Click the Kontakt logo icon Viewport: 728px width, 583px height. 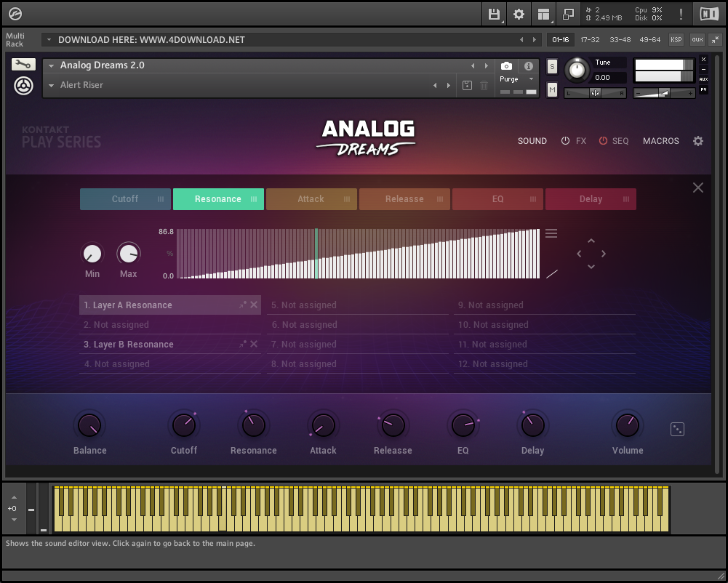click(15, 14)
